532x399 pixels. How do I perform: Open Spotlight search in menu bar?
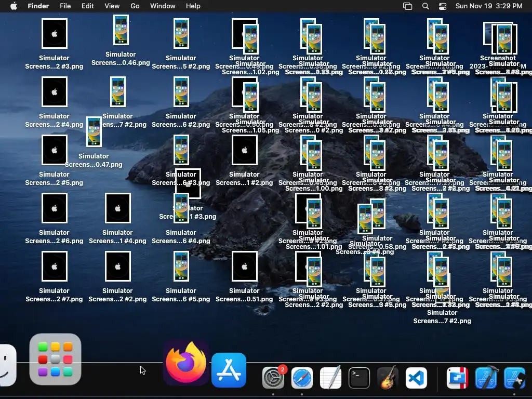(x=425, y=6)
